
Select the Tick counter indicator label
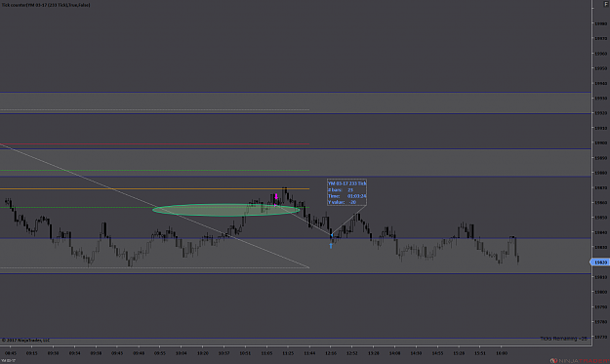46,5
